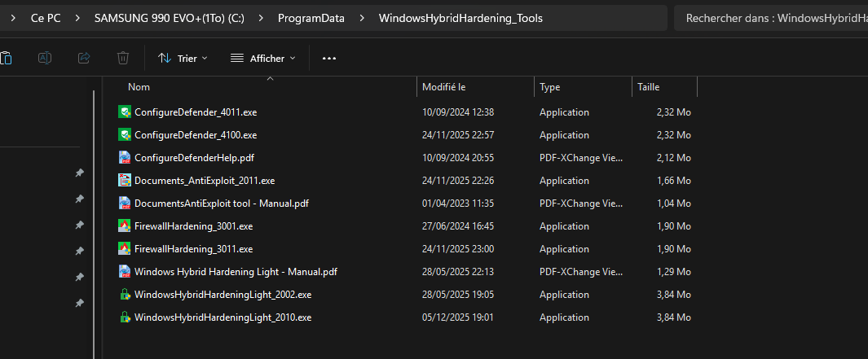Click date 05/12/2025 19:01

click(x=458, y=317)
